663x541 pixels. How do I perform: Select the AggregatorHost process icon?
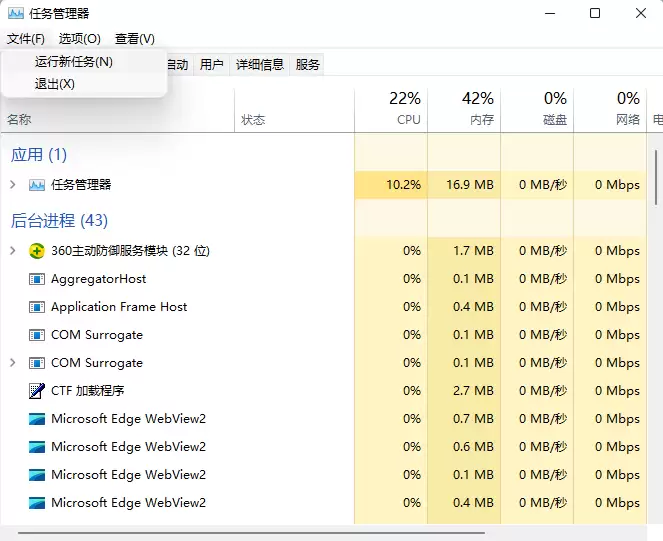37,279
